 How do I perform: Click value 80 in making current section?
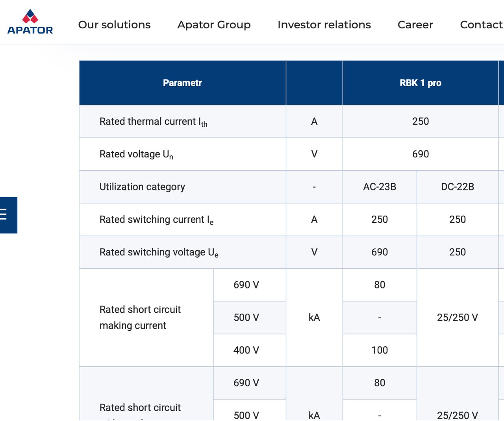(380, 285)
